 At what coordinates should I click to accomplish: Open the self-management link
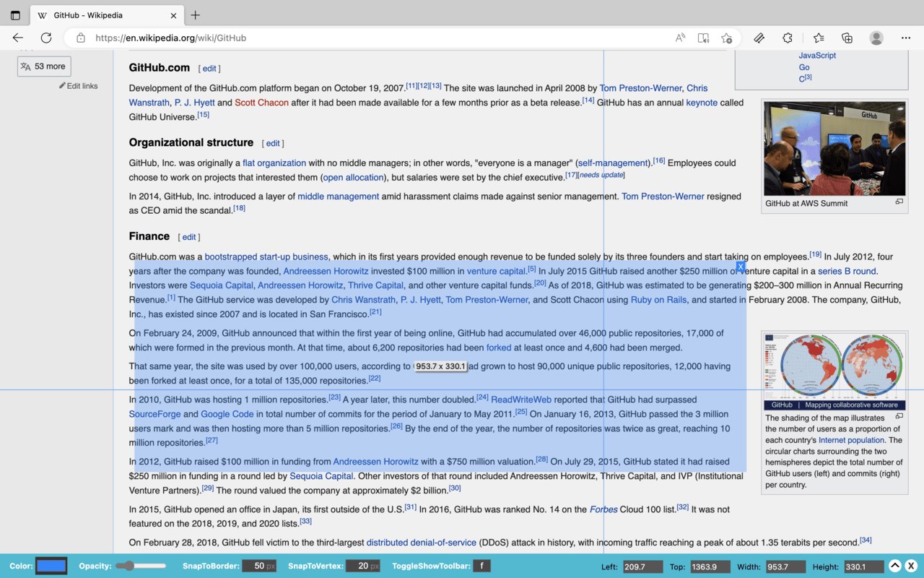pos(613,163)
